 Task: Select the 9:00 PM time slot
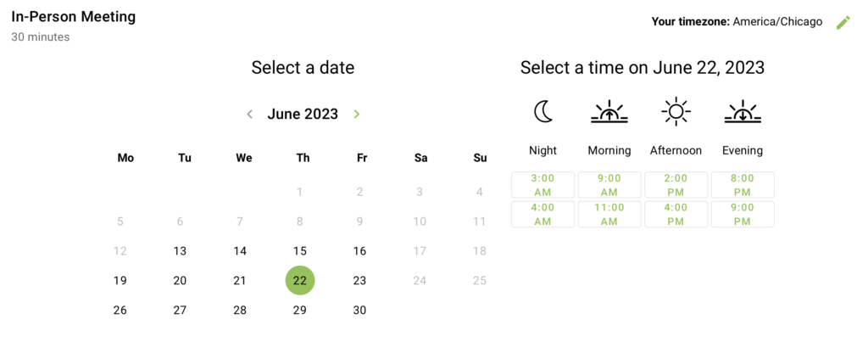click(743, 215)
